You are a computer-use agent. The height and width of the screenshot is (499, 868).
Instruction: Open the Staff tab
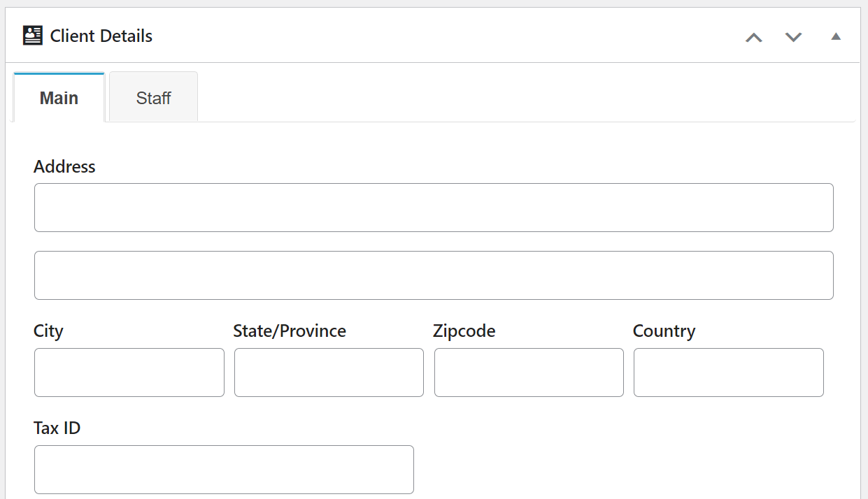[153, 98]
